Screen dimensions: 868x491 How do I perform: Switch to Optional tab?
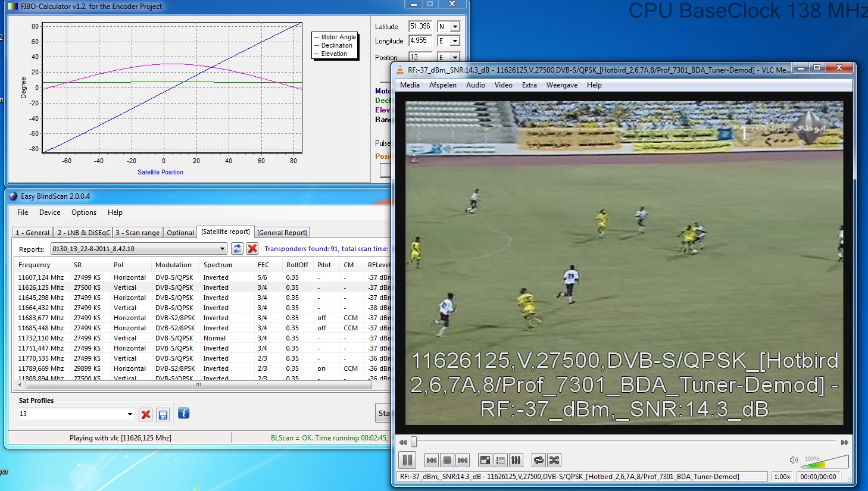click(x=180, y=233)
